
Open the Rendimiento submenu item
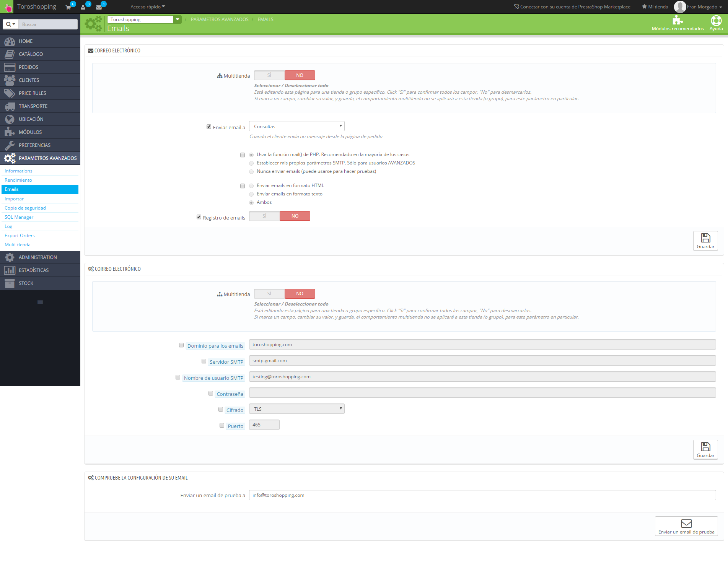pyautogui.click(x=18, y=180)
